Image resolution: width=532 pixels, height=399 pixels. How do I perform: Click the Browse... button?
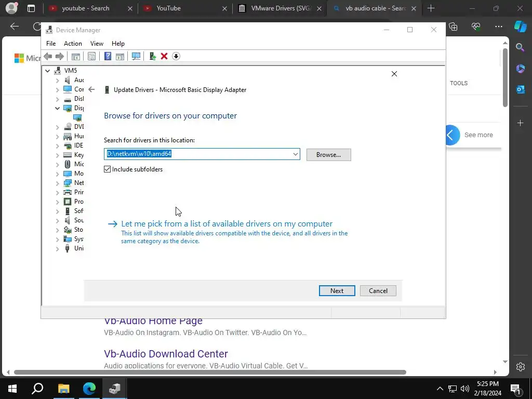click(328, 155)
